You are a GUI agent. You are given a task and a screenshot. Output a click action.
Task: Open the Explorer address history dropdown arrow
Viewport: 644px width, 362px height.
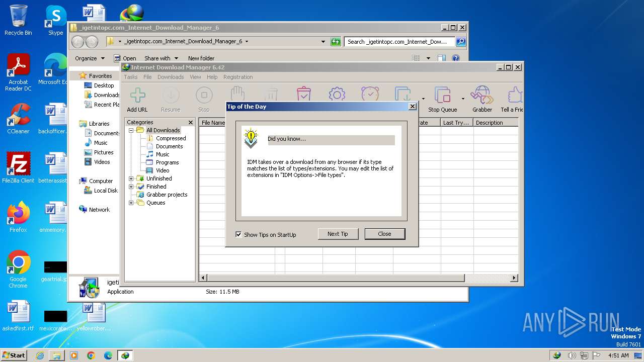pyautogui.click(x=323, y=42)
